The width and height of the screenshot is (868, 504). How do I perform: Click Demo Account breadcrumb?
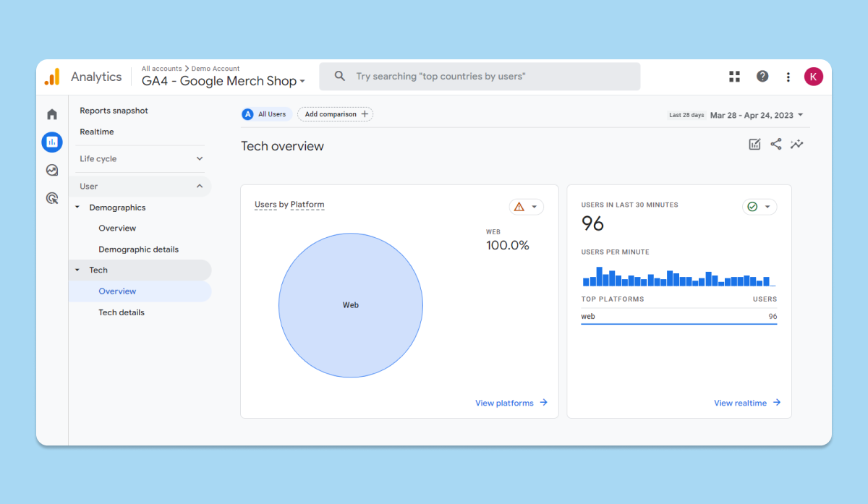216,69
